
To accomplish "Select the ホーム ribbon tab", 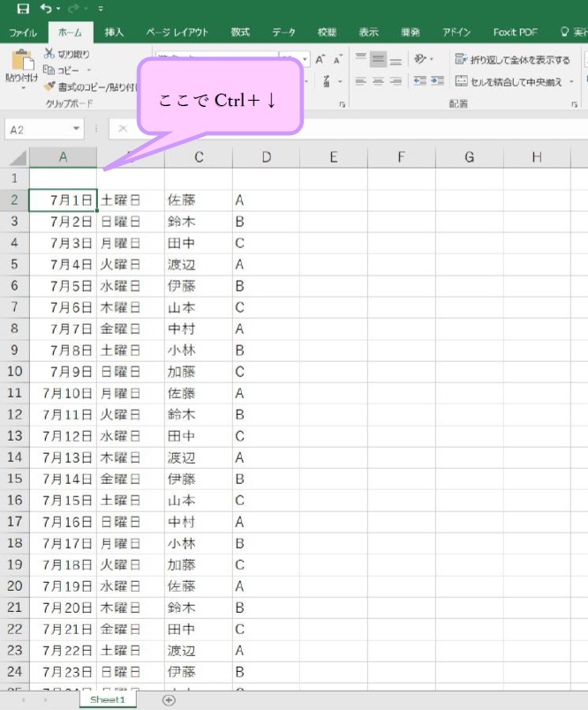I will tap(70, 33).
